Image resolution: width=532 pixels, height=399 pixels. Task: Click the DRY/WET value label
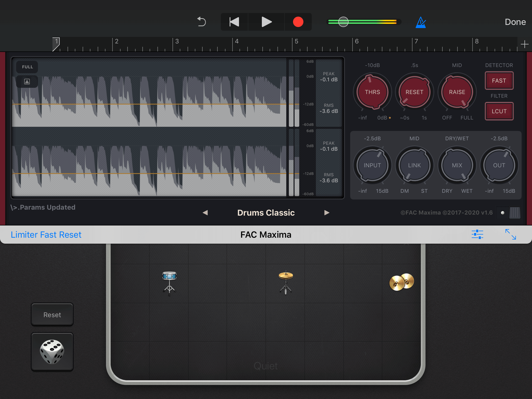click(x=457, y=138)
